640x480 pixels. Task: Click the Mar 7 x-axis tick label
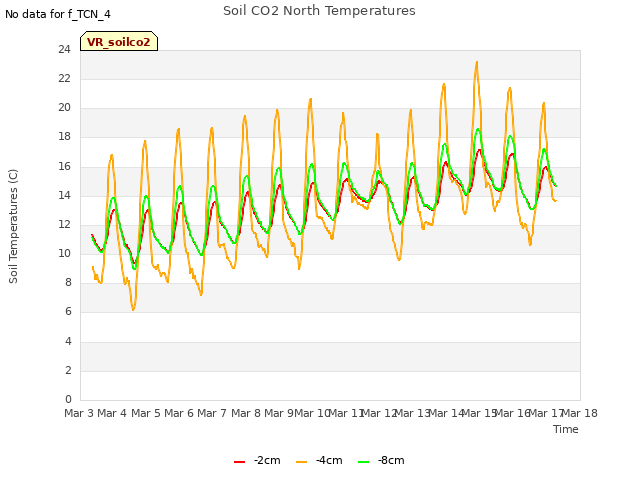click(212, 413)
